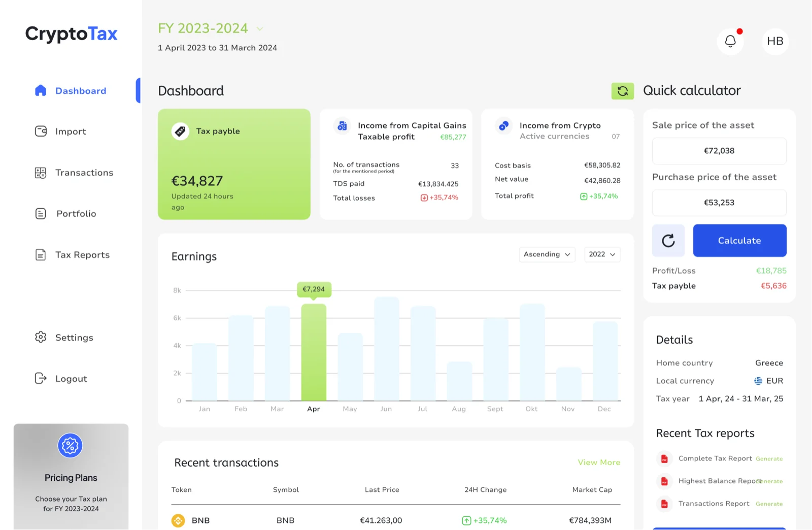Select the Aug bar in Earnings chart
This screenshot has width=812, height=530.
click(459, 381)
